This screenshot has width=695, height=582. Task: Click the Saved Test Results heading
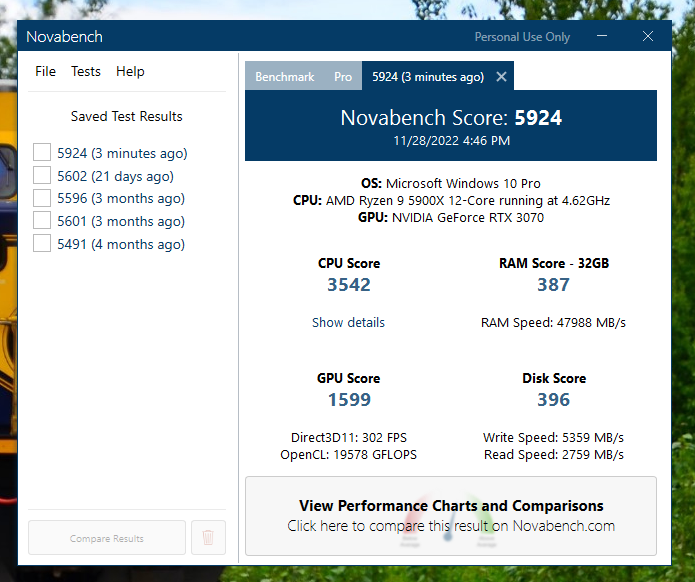[127, 116]
